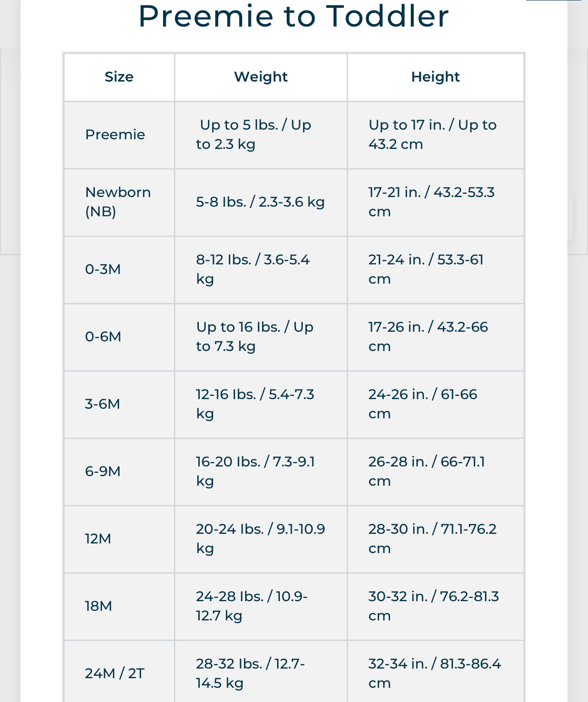588x702 pixels.
Task: Select the 18M size cell
Action: [98, 606]
